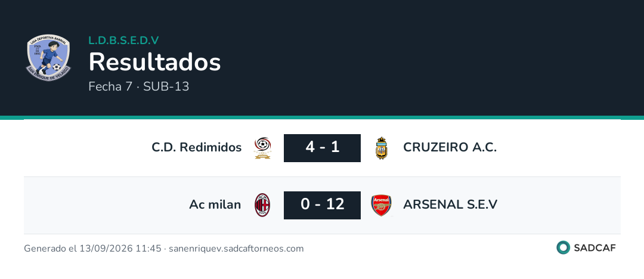Viewport: 644px width, 279px height.
Task: Click the teal divider bar under header
Action: pyautogui.click(x=322, y=117)
